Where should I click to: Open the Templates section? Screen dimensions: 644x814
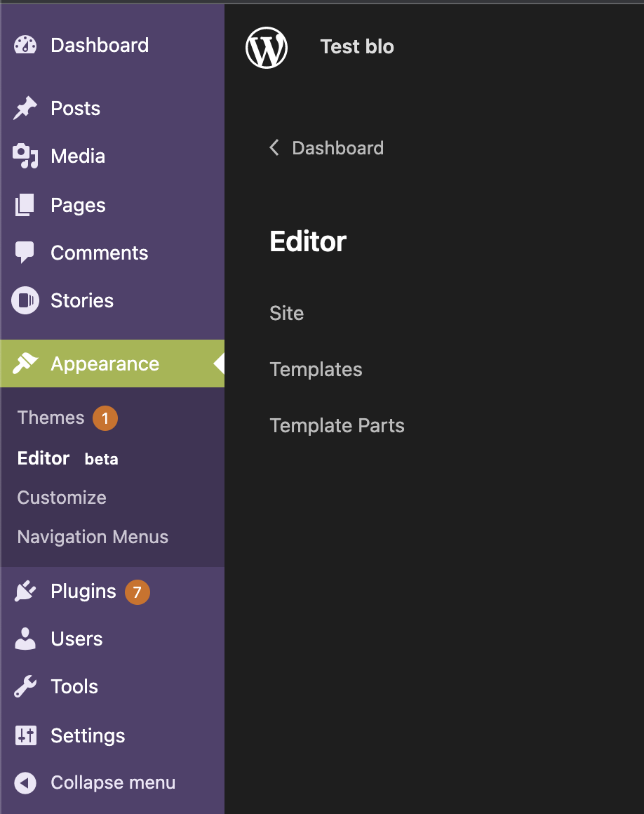pos(316,369)
